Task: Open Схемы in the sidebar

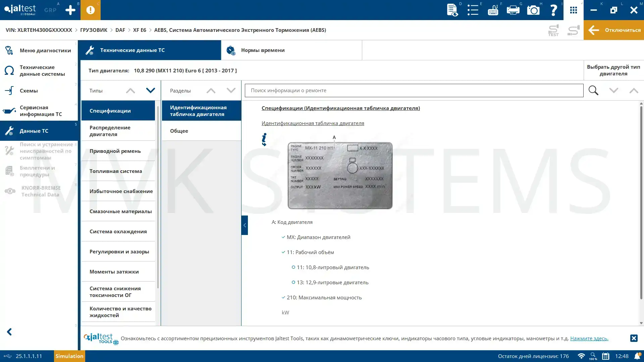Action: click(39, 90)
